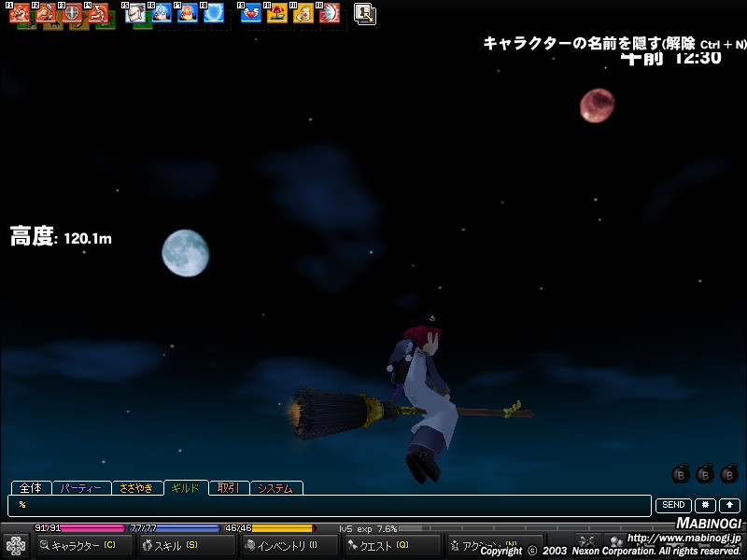Viewport: 747px width, 560px height.
Task: Select the F5 skill slot icon
Action: [135, 13]
